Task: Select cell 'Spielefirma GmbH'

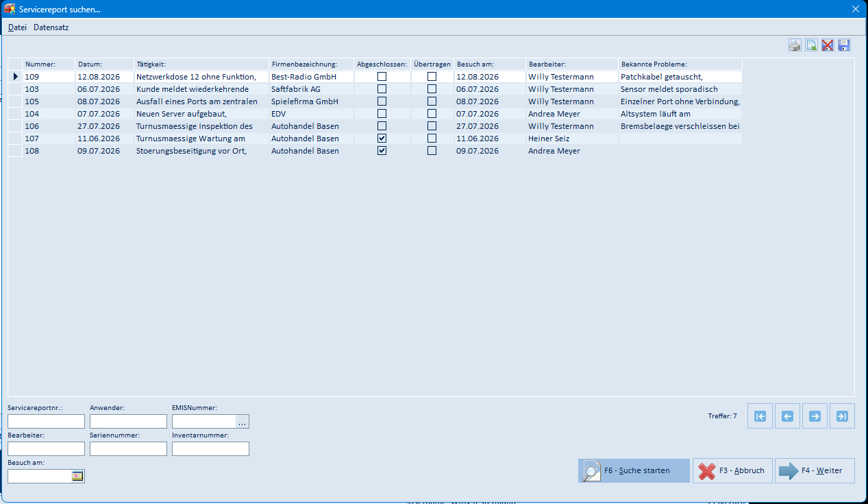Action: [x=312, y=101]
